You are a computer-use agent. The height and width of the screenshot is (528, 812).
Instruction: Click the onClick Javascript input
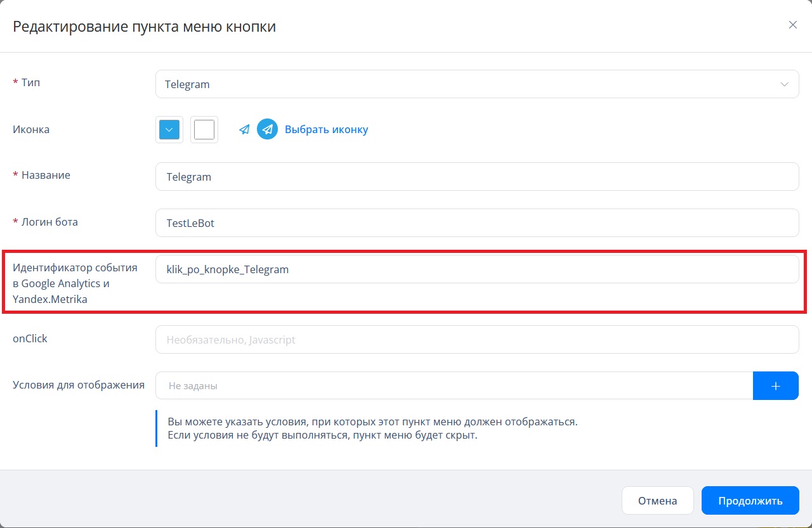click(x=476, y=340)
